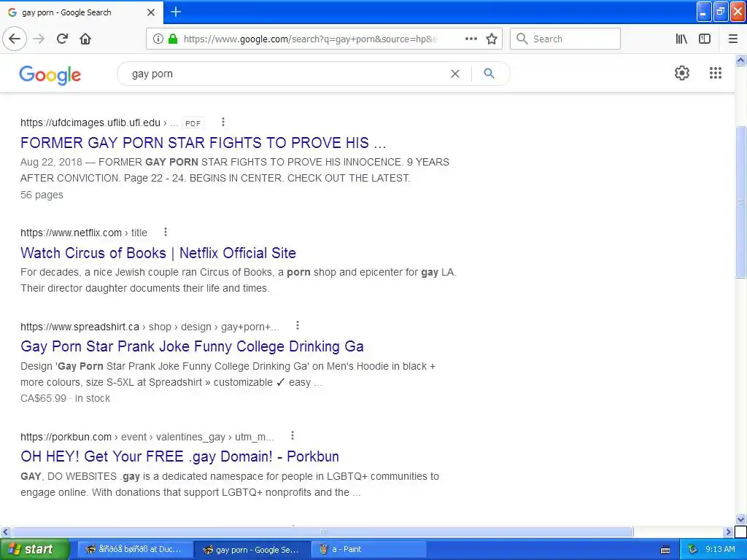Select the Google Search browser tab
The image size is (747, 560).
(x=81, y=12)
